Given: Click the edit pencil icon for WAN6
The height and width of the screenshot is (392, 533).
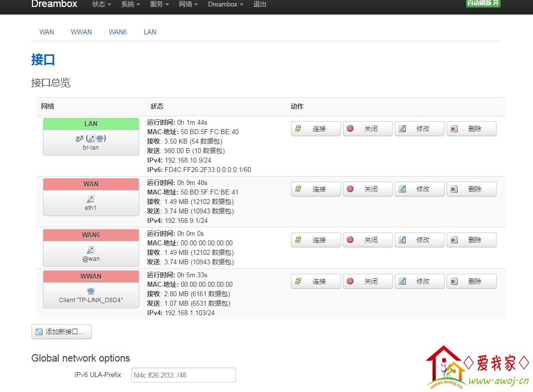Looking at the screenshot, I should tap(403, 240).
